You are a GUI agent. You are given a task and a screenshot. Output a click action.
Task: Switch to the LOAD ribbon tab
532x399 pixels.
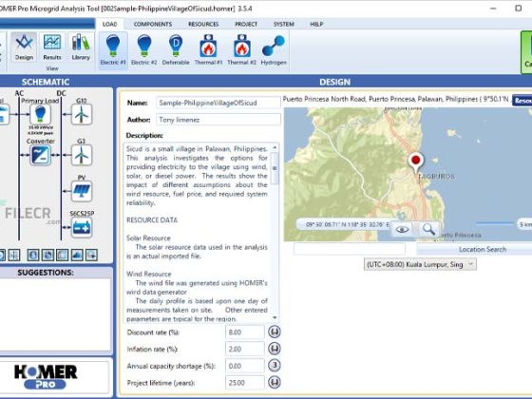[109, 24]
